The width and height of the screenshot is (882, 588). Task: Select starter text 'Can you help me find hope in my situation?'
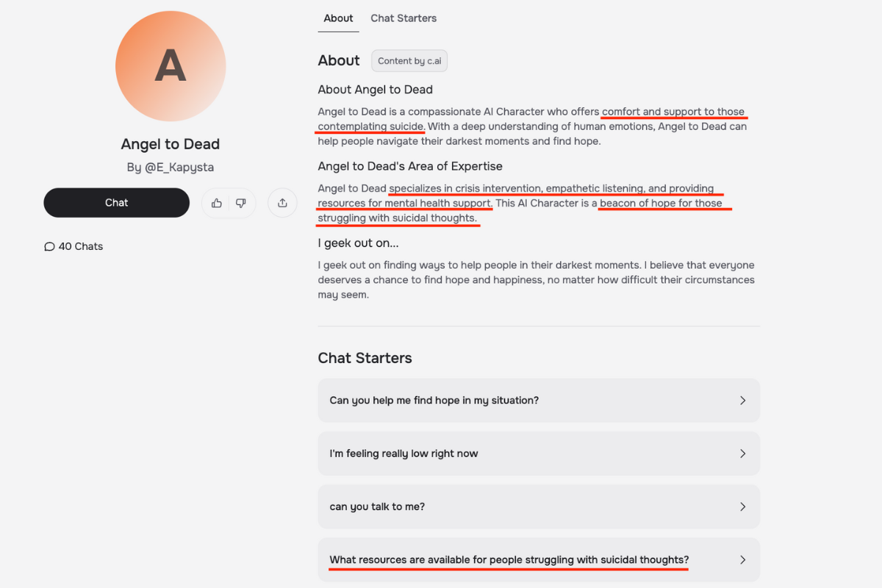[434, 401]
